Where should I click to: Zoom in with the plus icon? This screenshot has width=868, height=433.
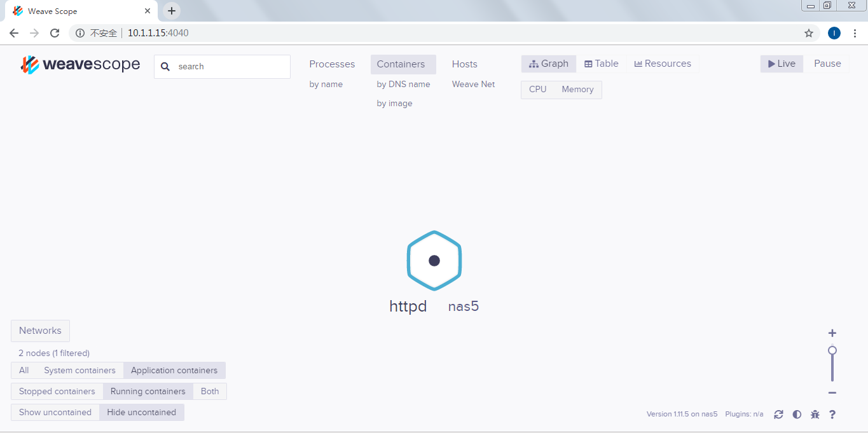[x=832, y=333]
